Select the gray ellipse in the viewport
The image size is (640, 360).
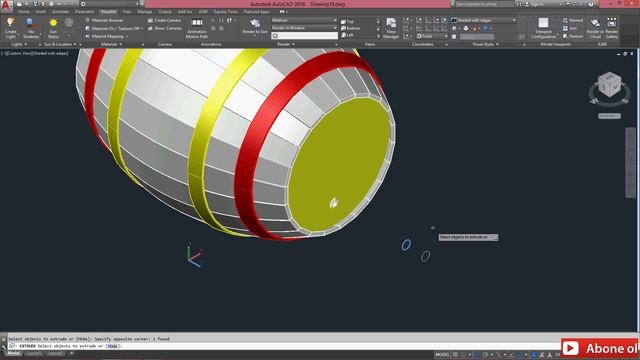425,256
